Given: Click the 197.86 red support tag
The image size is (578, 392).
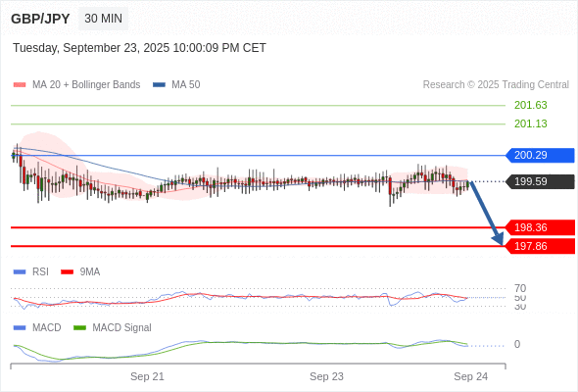Looking at the screenshot, I should (x=540, y=246).
